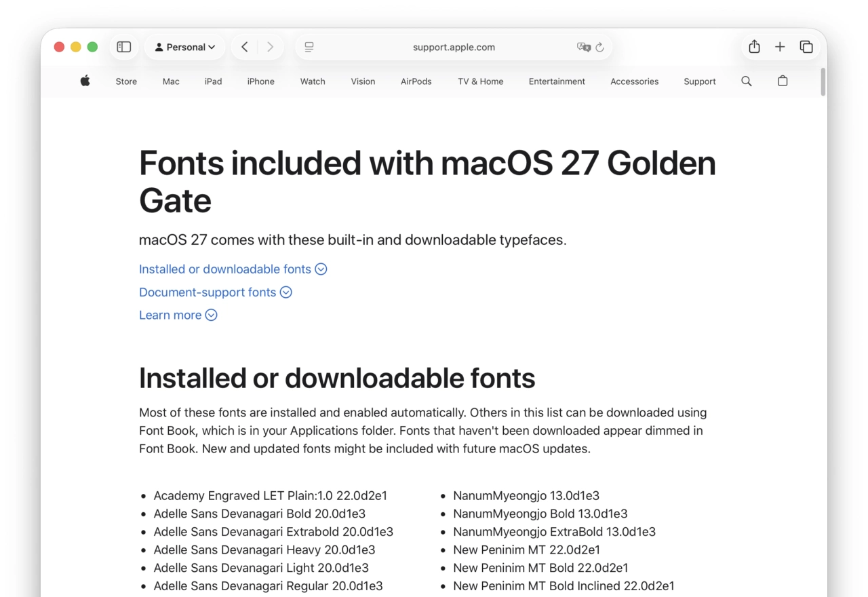
Task: Click the page vertical scrollbar
Action: [823, 82]
